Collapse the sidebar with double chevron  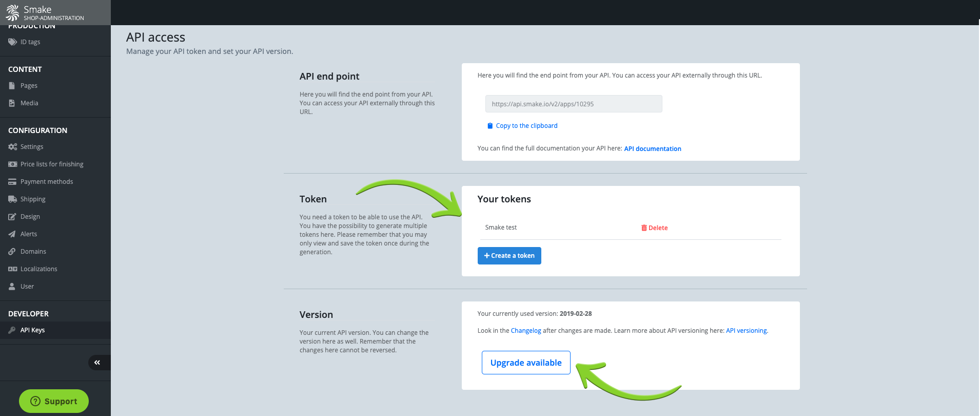pos(97,363)
